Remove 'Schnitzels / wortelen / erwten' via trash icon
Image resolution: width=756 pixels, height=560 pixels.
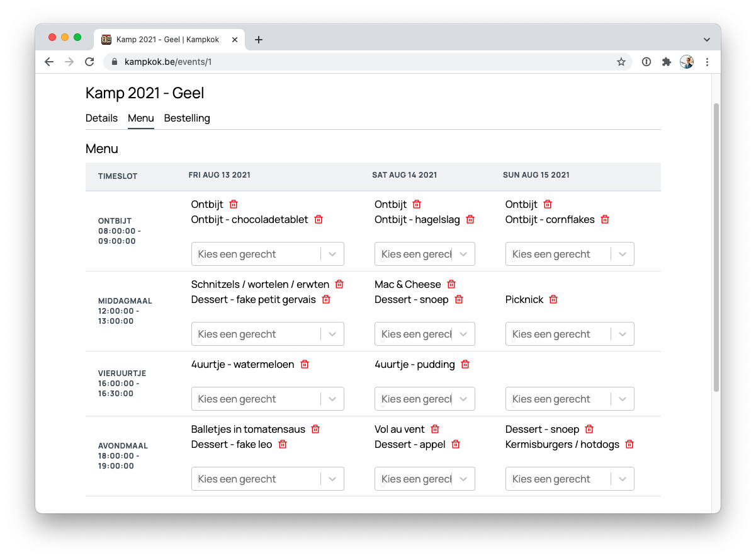(x=339, y=285)
